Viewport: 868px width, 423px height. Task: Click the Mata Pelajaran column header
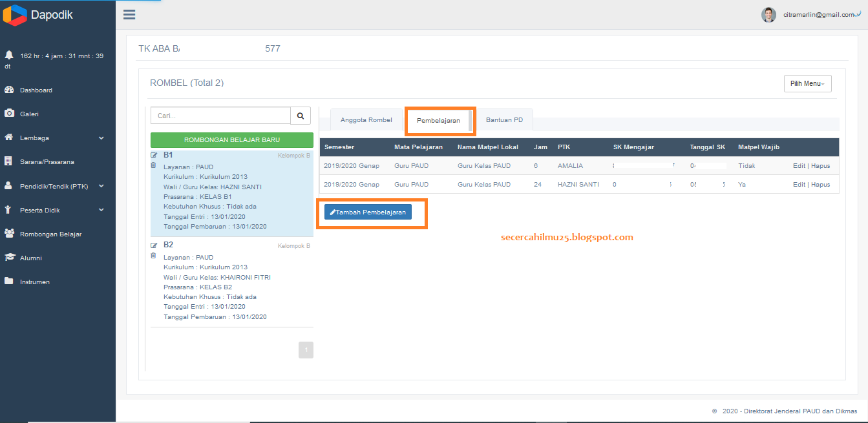[418, 147]
